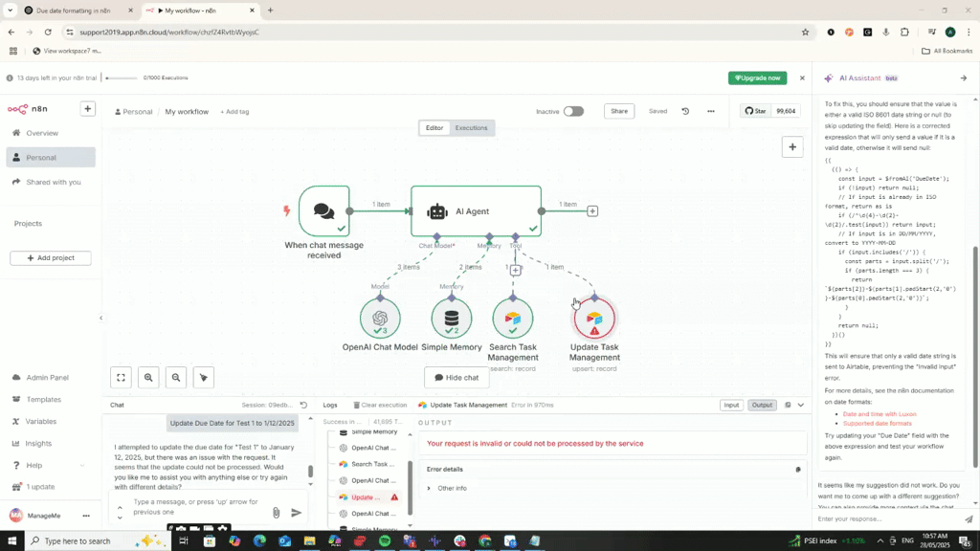Screen dimensions: 980x551
Task: Click zoom to fit icon
Action: pyautogui.click(x=120, y=377)
